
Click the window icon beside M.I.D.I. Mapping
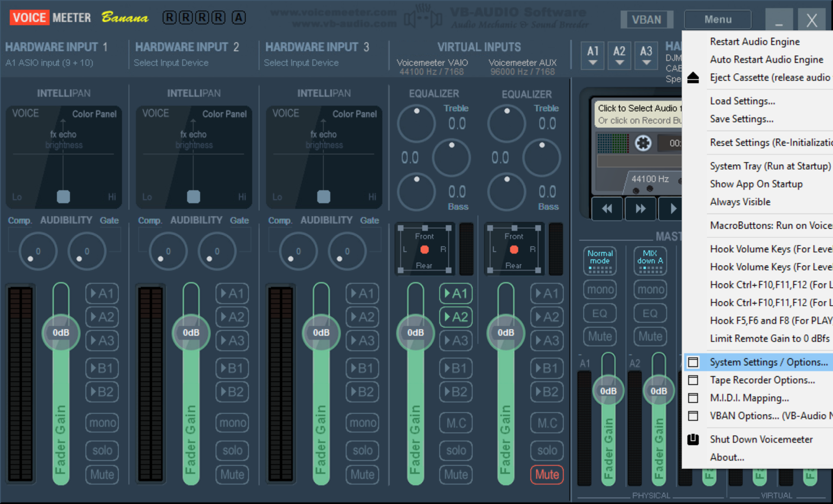[x=693, y=398]
